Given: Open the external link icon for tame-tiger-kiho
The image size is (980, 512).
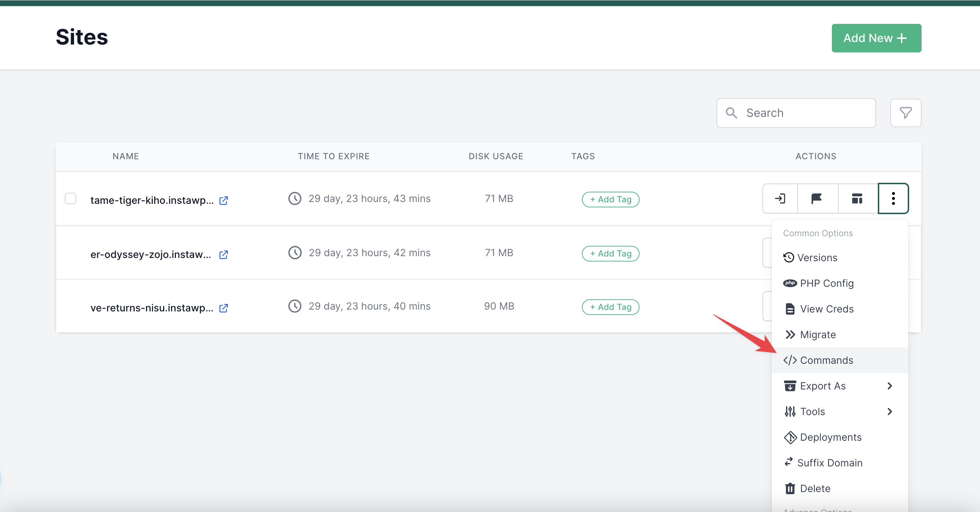Looking at the screenshot, I should pos(224,200).
